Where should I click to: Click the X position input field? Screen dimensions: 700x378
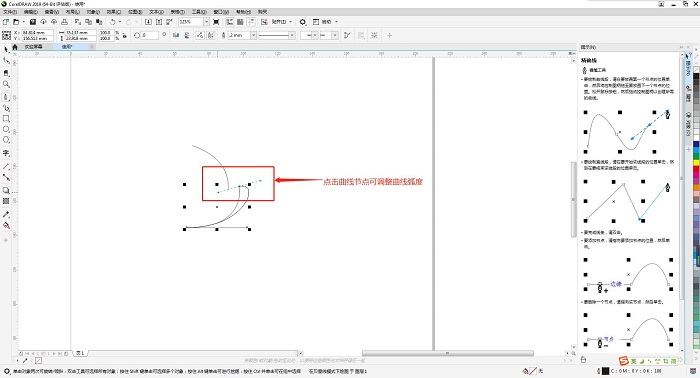click(38, 33)
